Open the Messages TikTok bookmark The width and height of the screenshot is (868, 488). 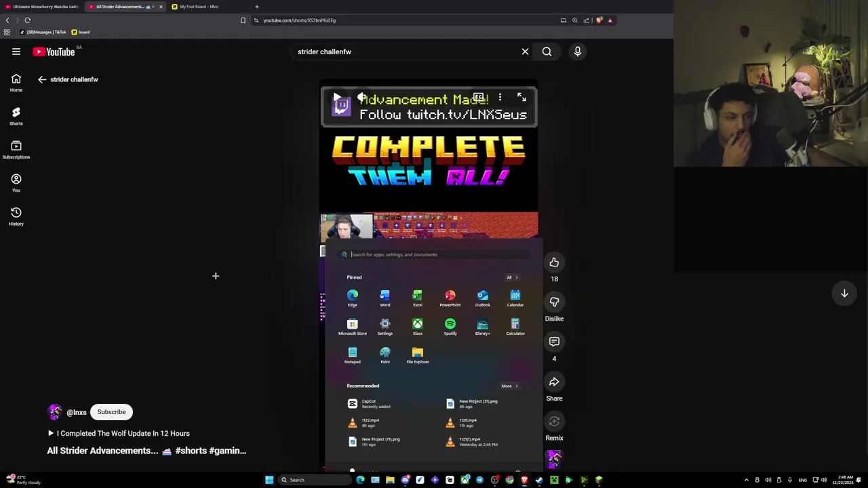coord(43,32)
